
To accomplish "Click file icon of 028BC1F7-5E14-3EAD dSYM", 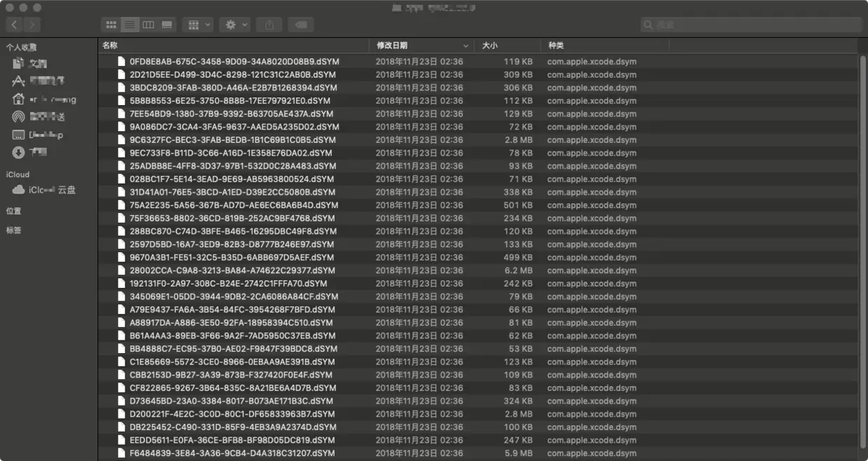I will (121, 179).
